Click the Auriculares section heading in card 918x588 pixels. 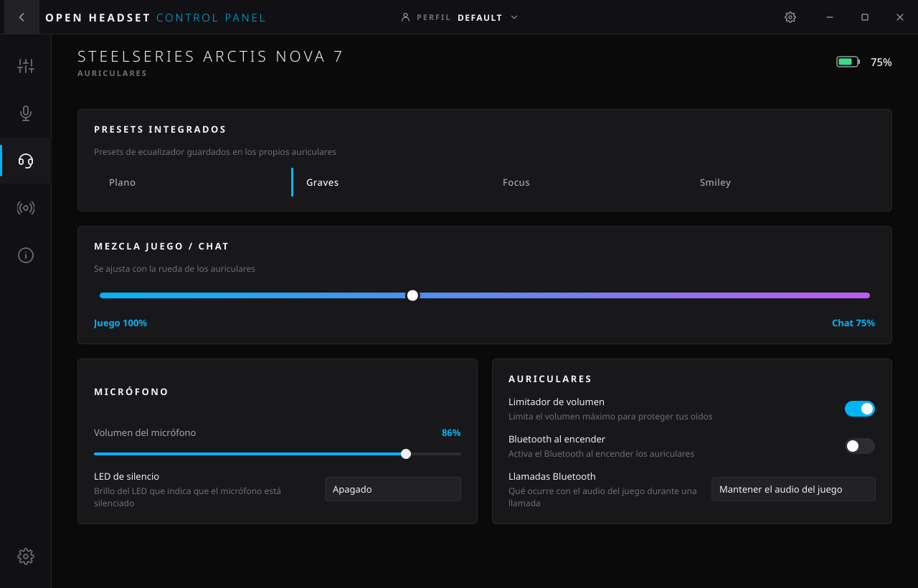coord(550,379)
